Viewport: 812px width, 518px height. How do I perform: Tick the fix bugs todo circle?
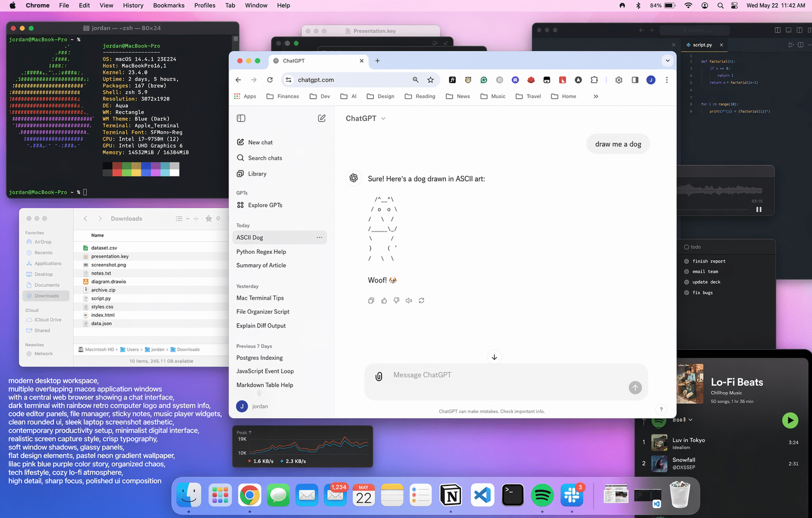pyautogui.click(x=686, y=293)
